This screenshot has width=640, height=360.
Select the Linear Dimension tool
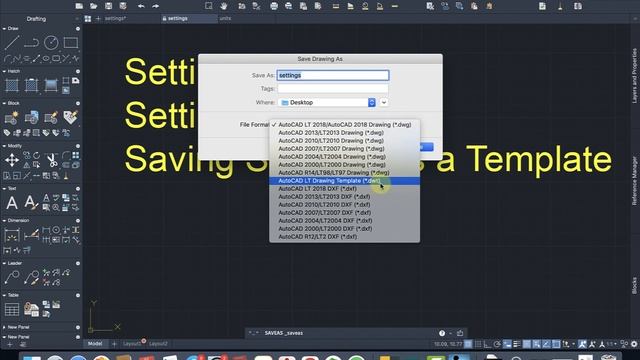(x=12, y=235)
